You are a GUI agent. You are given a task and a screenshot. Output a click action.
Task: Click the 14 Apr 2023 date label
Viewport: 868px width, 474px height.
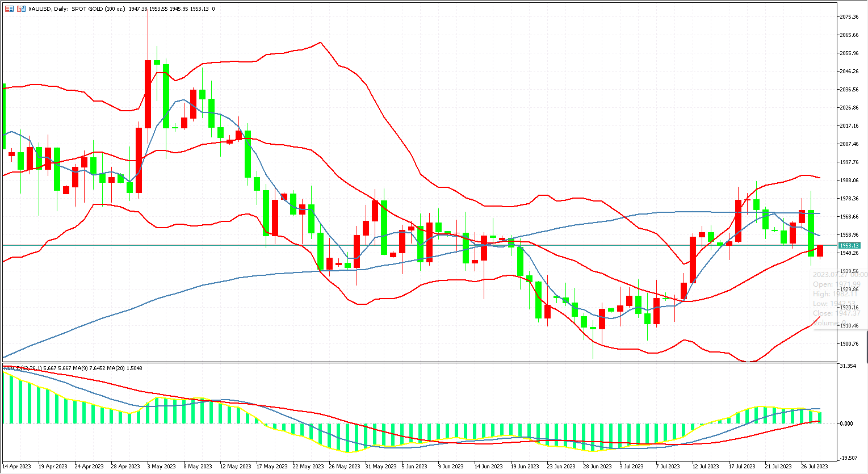click(x=17, y=467)
